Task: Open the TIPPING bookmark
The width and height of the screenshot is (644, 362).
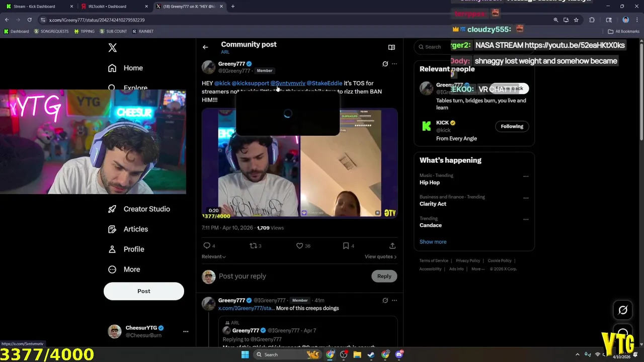Action: pos(84,31)
